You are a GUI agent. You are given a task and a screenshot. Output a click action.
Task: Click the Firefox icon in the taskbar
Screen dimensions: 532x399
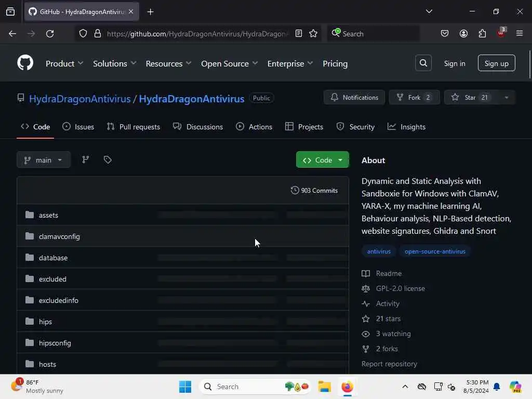pos(347,387)
